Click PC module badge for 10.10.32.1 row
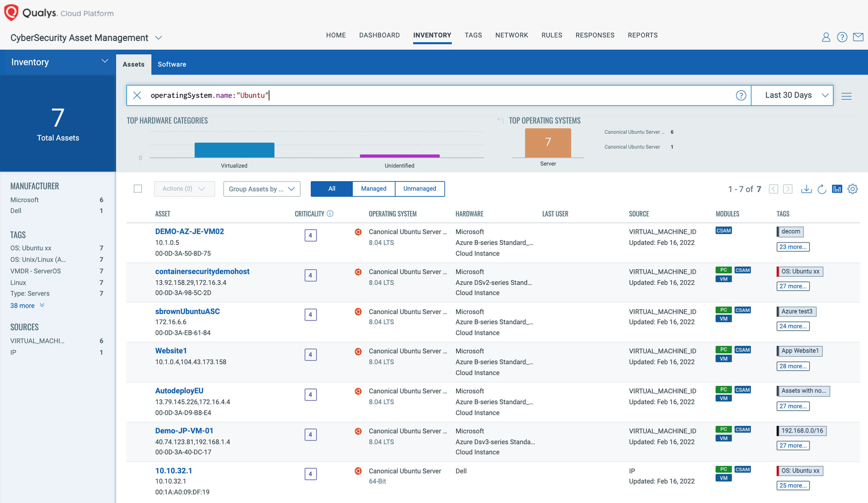Screen dimensions: 868x503 pos(724,470)
